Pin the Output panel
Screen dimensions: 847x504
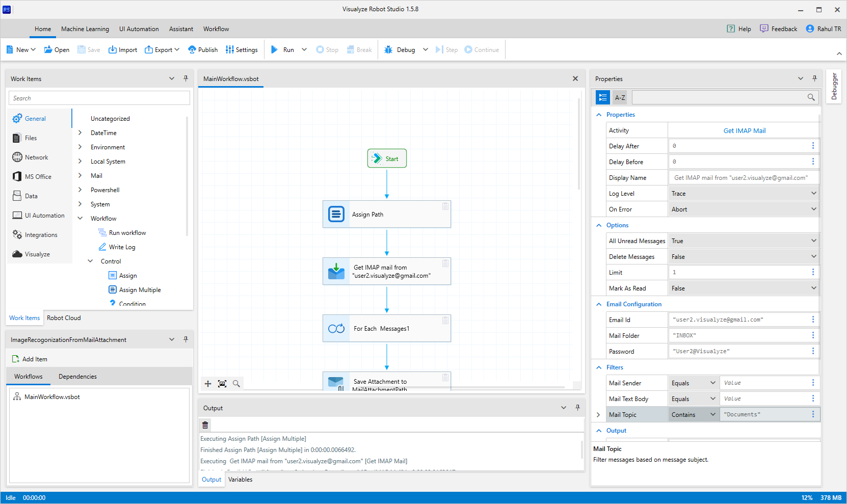click(x=577, y=408)
